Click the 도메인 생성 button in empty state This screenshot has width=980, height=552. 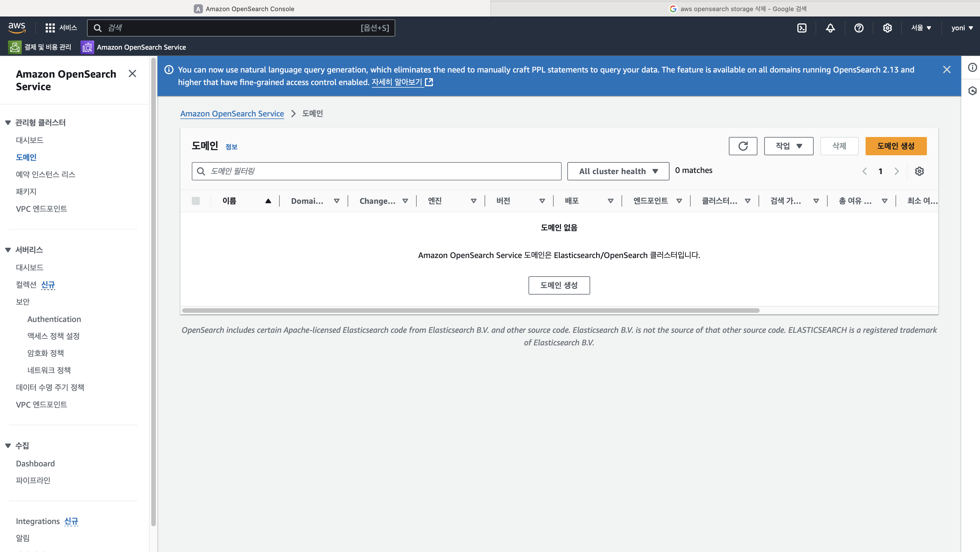[559, 285]
